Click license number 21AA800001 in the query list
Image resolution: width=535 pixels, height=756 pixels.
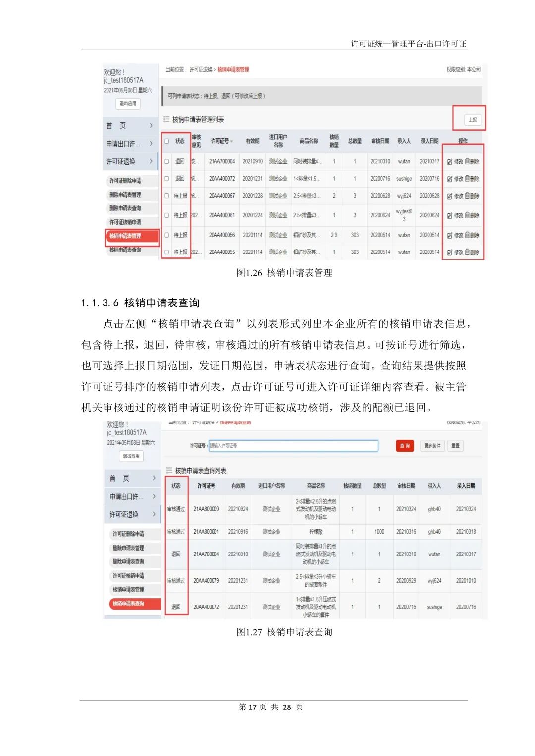pyautogui.click(x=206, y=532)
